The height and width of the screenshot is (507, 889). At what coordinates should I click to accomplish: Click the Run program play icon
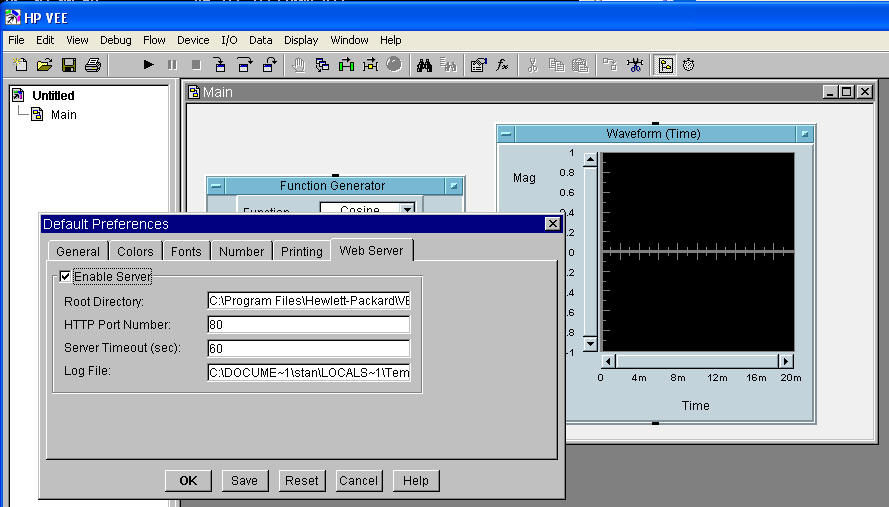[148, 65]
